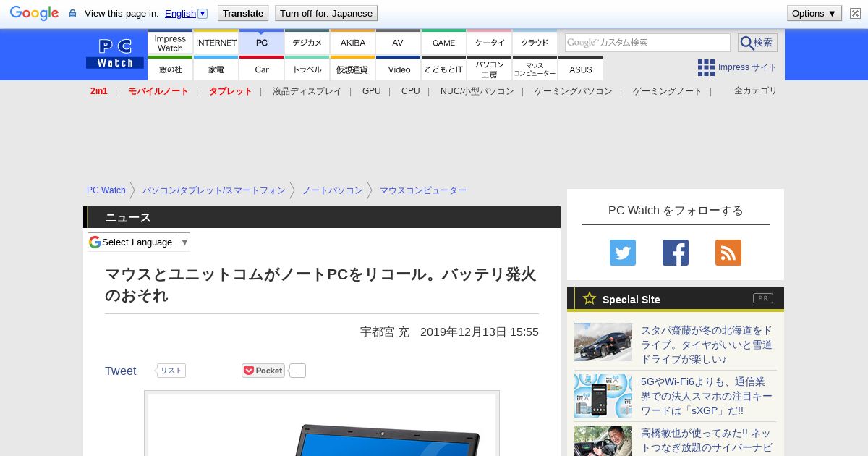Focus the Google custom search field
Screen dimensions: 868x456
647,43
